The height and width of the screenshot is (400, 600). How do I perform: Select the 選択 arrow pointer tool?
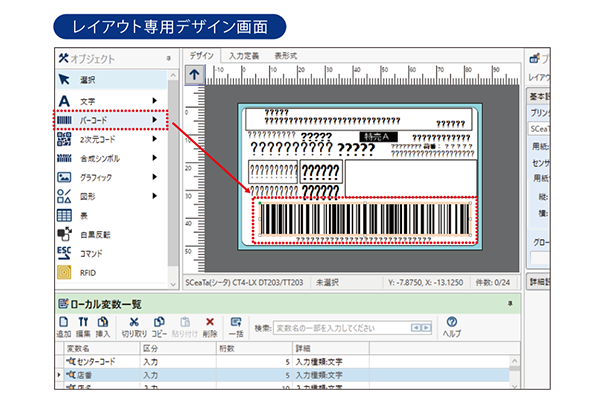90,80
